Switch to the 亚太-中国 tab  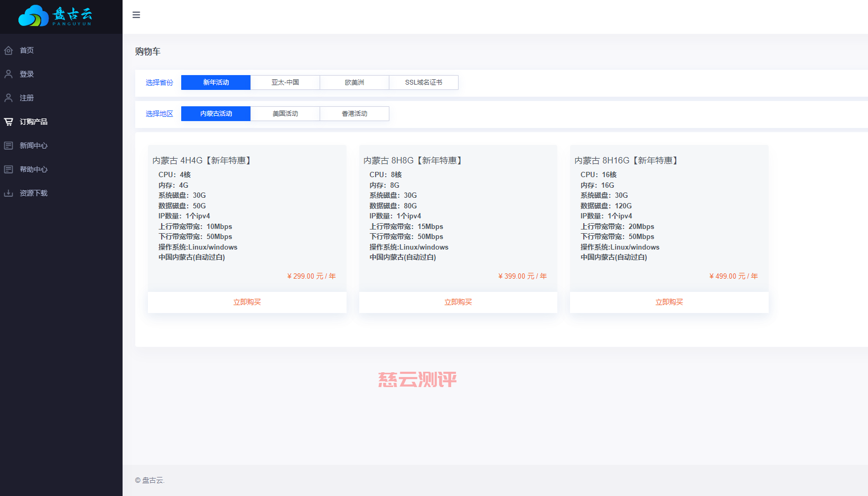285,82
